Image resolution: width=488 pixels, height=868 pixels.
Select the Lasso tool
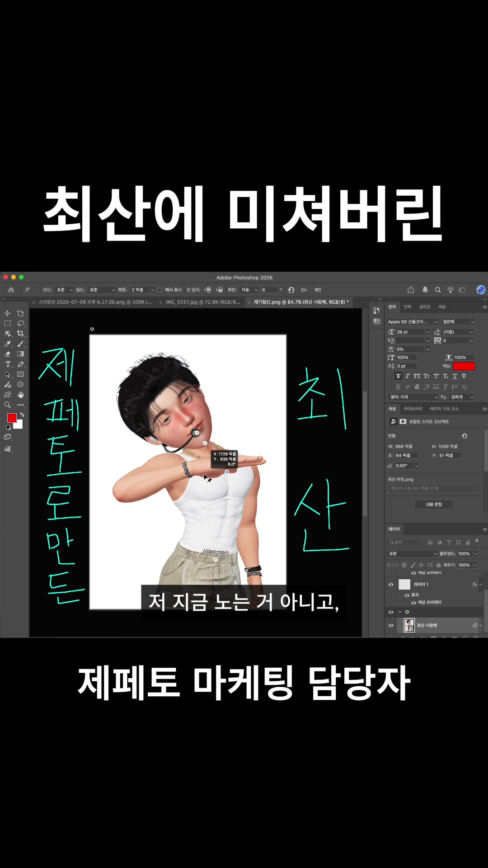coord(20,323)
